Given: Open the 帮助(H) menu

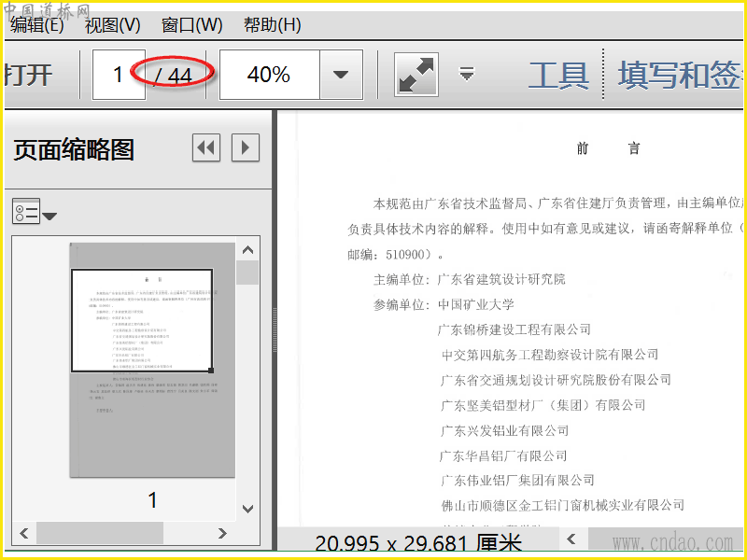Looking at the screenshot, I should 272,25.
